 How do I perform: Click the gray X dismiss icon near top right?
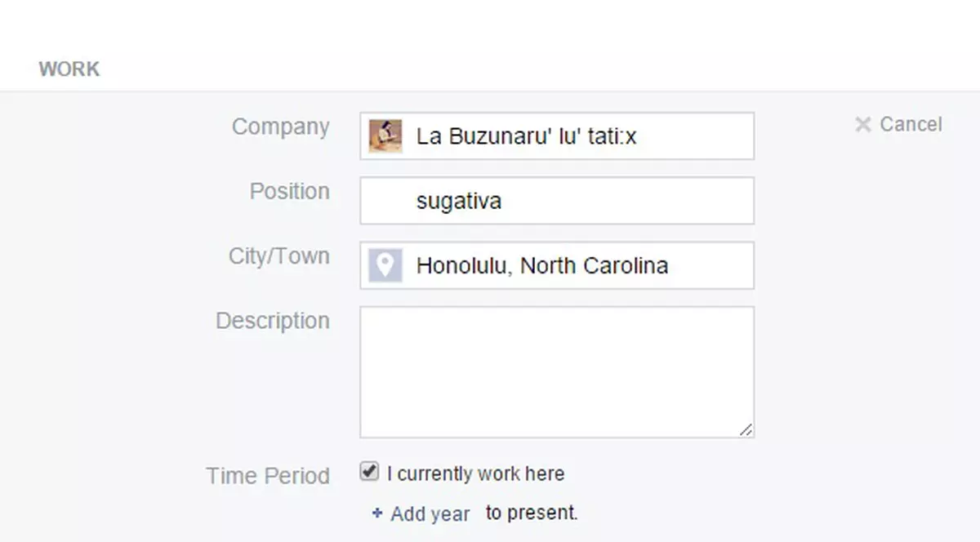(x=863, y=124)
